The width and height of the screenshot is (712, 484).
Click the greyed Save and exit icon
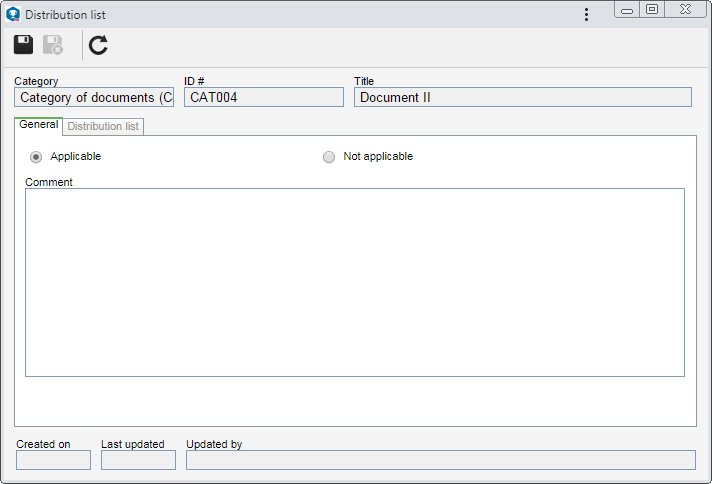point(53,44)
